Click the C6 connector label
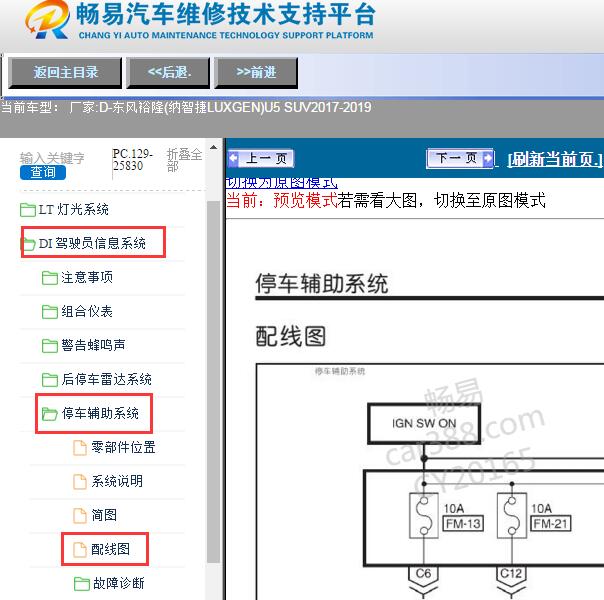 [423, 573]
